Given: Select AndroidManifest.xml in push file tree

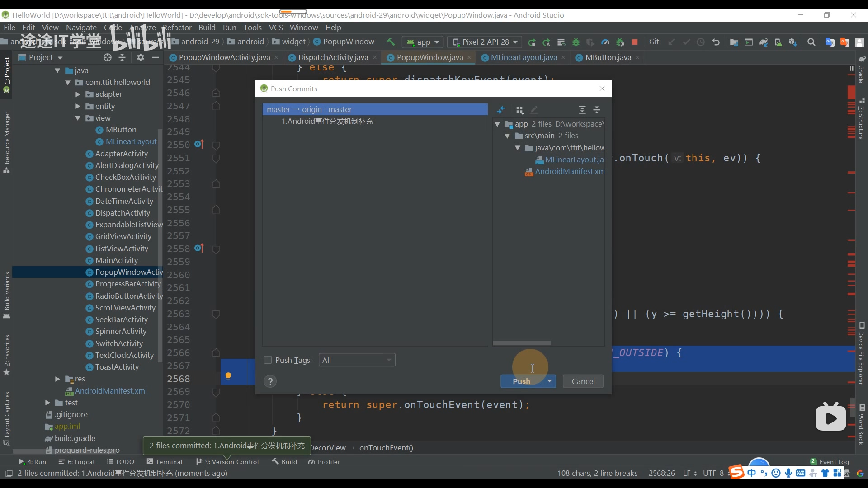Looking at the screenshot, I should tap(565, 171).
